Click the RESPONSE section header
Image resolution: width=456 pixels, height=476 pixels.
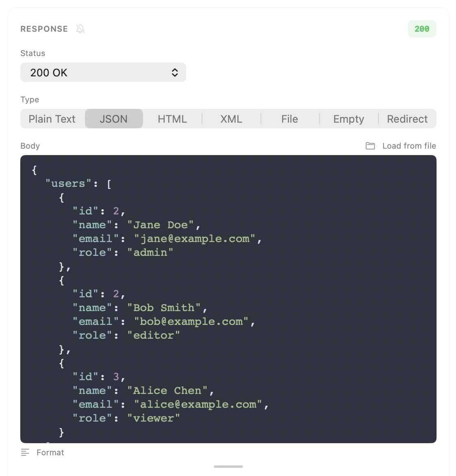tap(44, 29)
